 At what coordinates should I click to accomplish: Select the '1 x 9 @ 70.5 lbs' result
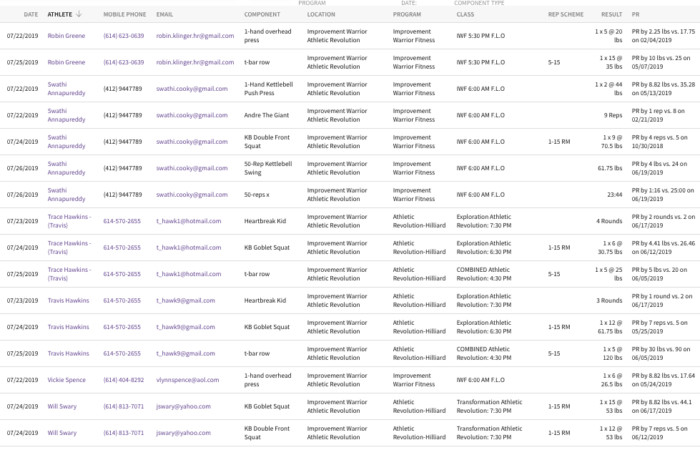point(611,142)
